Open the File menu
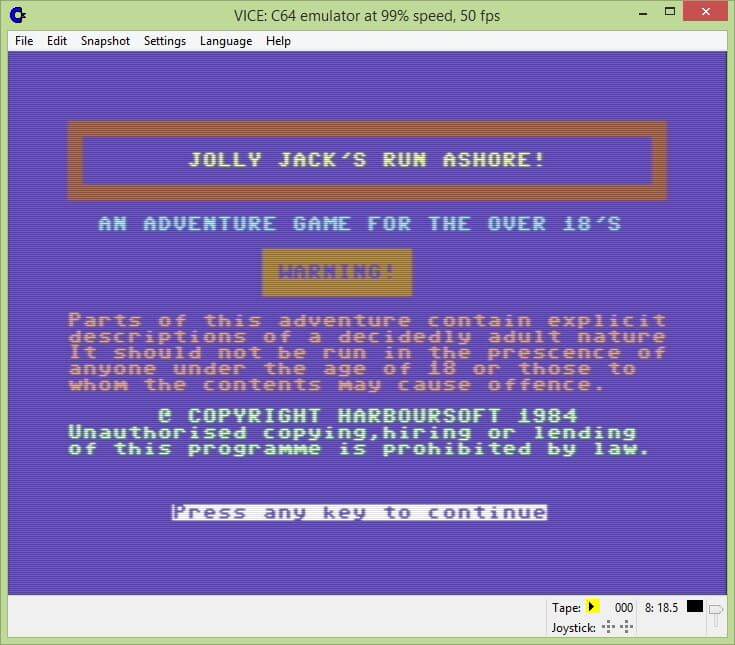 point(24,41)
